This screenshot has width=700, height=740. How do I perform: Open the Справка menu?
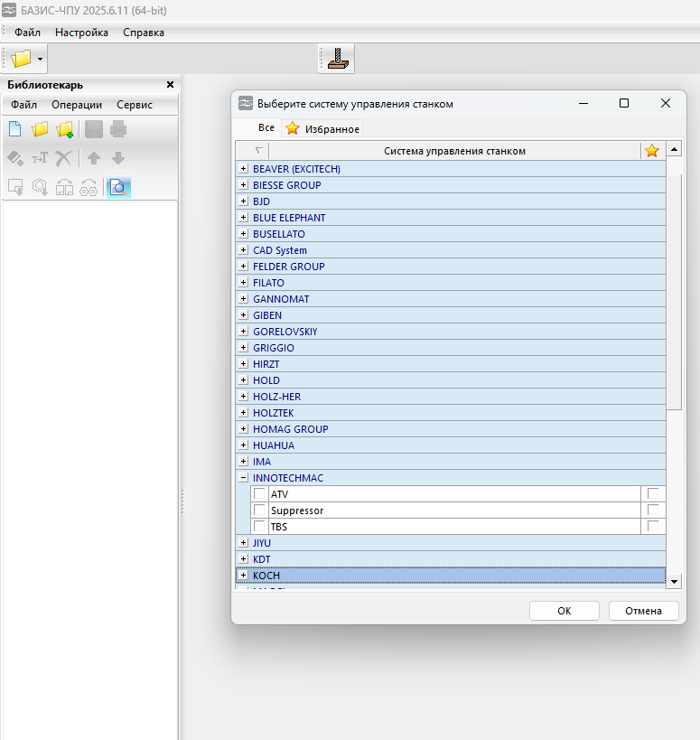click(x=144, y=33)
